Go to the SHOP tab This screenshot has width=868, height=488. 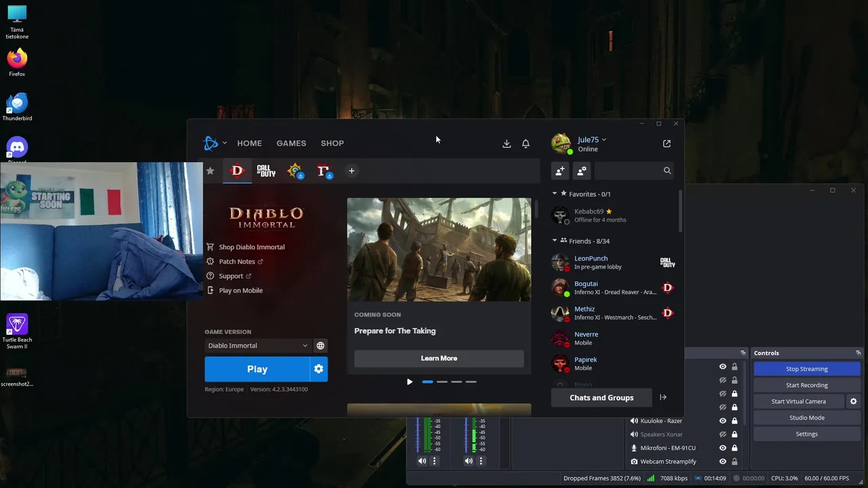point(332,143)
